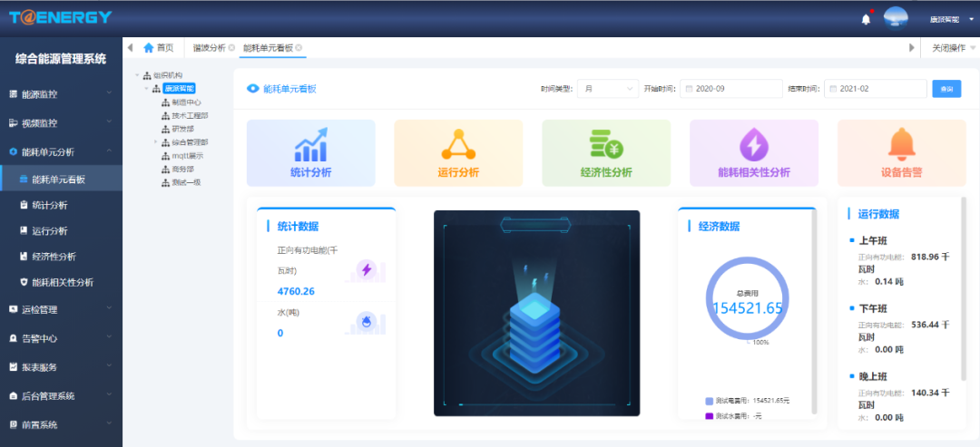Click the 结束时间 2021-02 date field
980x447 pixels.
[x=876, y=89]
